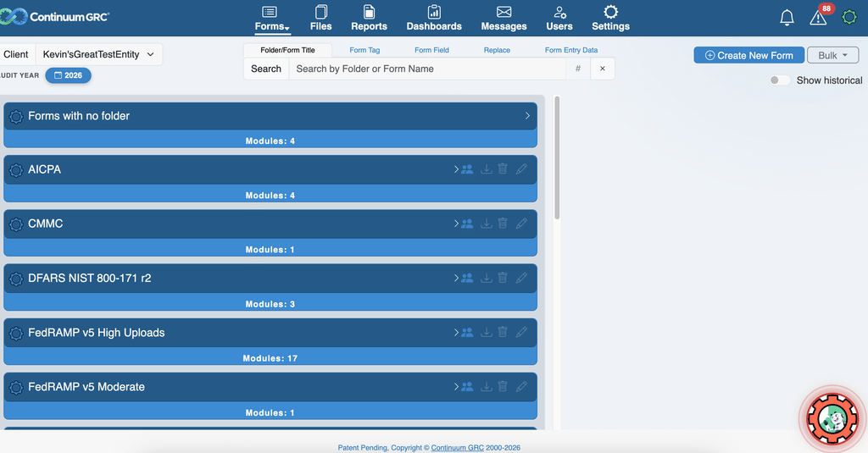Download the CMMC folder

point(486,224)
